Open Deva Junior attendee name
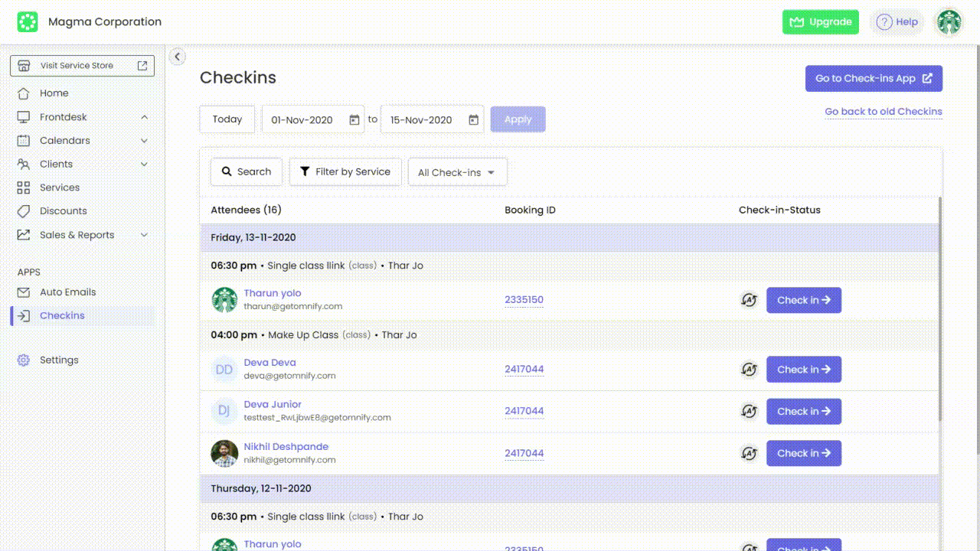The width and height of the screenshot is (980, 551). (273, 405)
